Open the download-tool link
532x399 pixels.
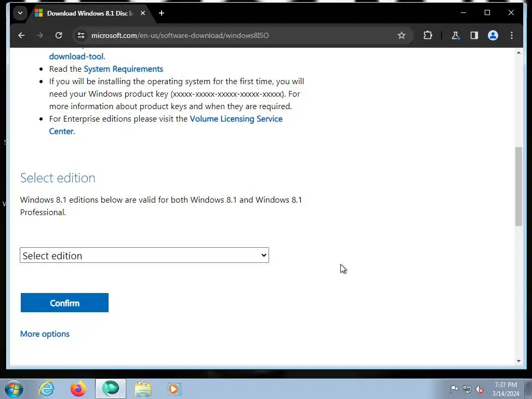coord(77,56)
